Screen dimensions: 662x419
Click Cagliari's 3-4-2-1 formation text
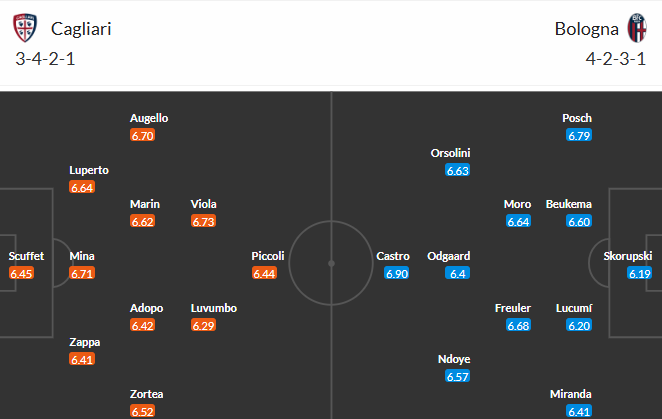click(x=45, y=59)
